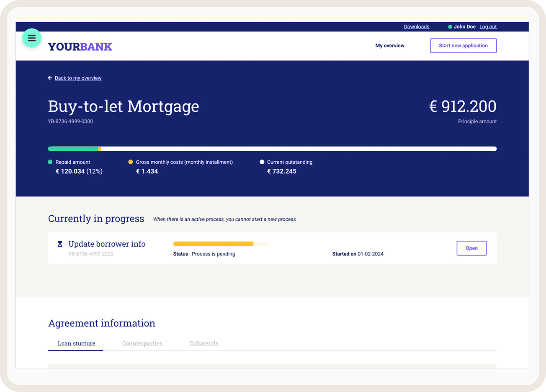546x392 pixels.
Task: Click the John Doe user name
Action: (x=465, y=27)
